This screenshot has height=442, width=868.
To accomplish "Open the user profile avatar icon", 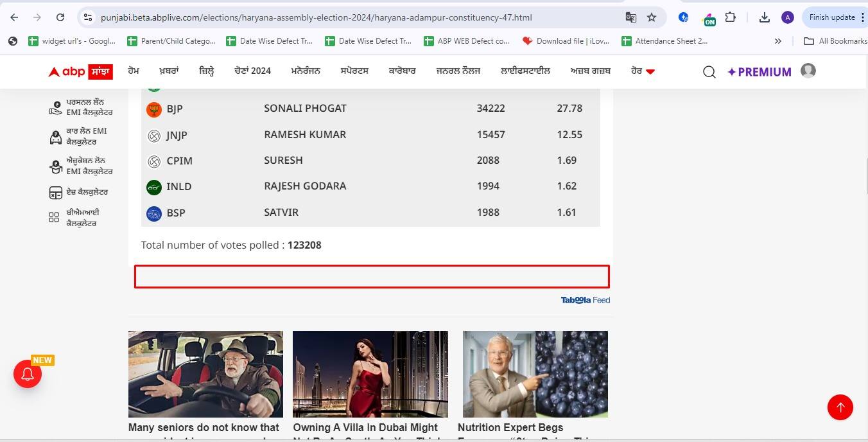I will coord(808,71).
